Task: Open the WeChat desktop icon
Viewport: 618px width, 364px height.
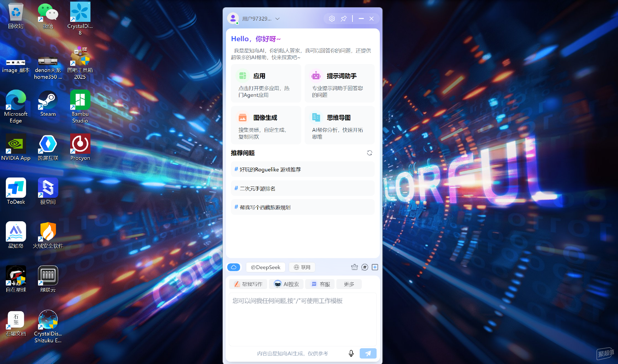Action: 48,16
